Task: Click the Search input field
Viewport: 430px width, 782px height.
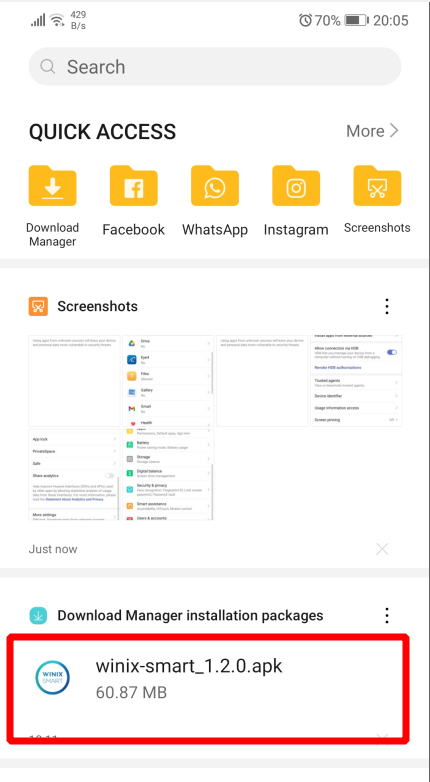Action: 215,66
